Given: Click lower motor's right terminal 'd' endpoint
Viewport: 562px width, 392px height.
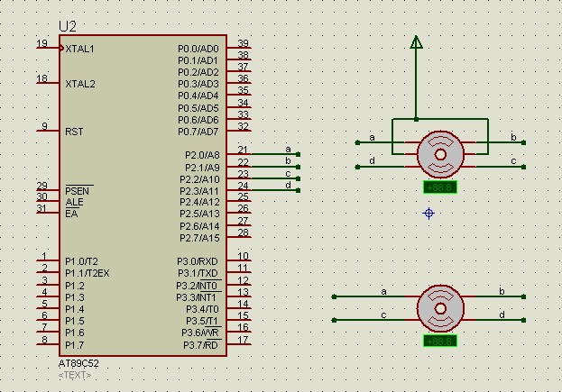Looking at the screenshot, I should pyautogui.click(x=523, y=320).
